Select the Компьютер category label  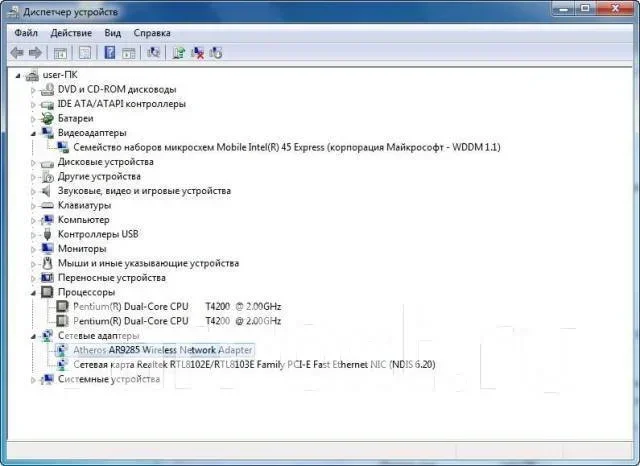84,220
